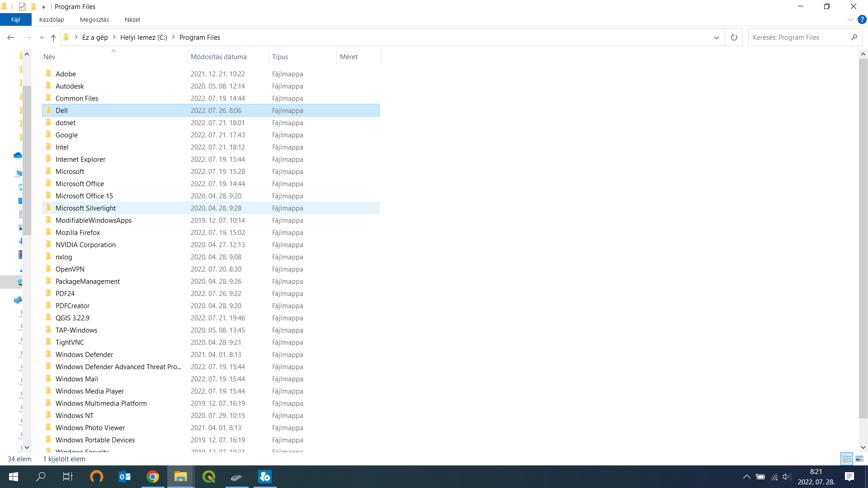
Task: Sort by the Név column header
Action: point(113,57)
